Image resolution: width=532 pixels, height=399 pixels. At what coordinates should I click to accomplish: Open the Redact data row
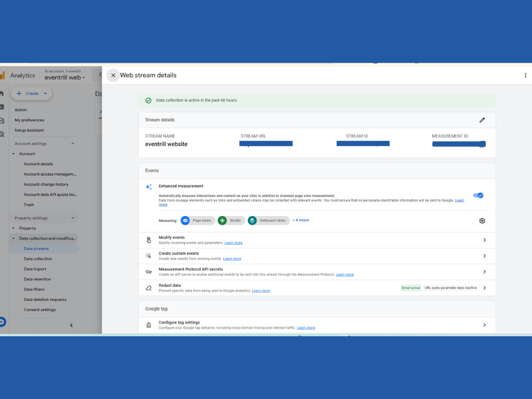click(x=317, y=288)
